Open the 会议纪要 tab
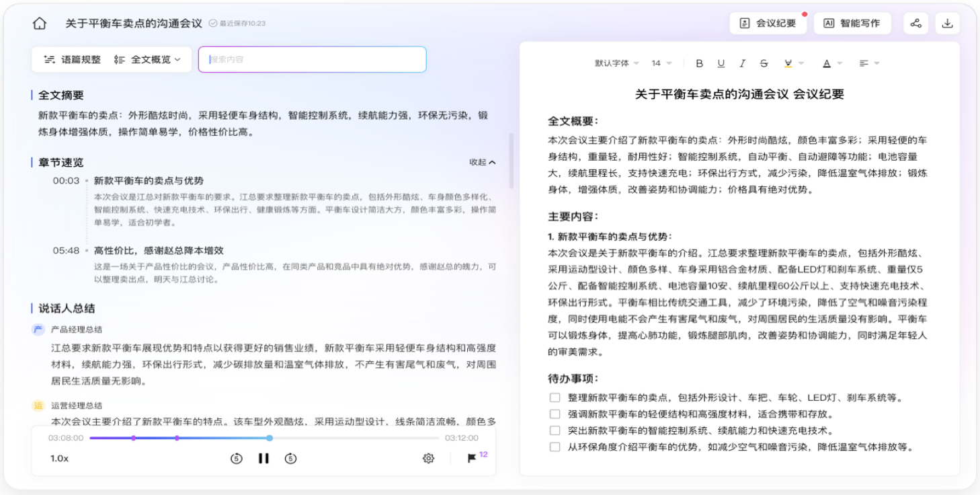980x495 pixels. tap(768, 24)
